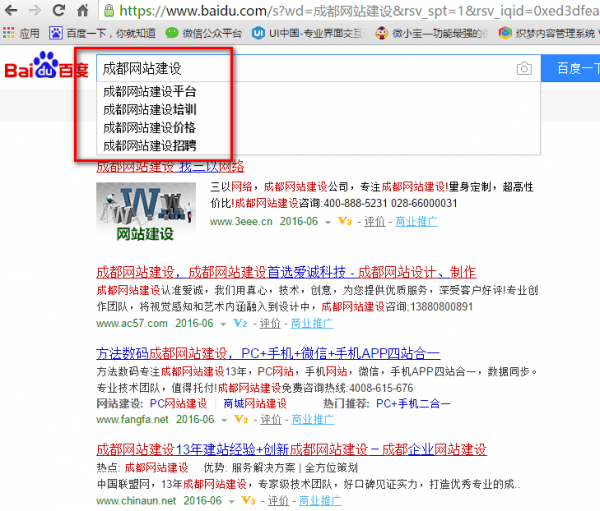This screenshot has width=600, height=511.
Task: Open the 百度一下，你就知道 bookmark
Action: 102,33
